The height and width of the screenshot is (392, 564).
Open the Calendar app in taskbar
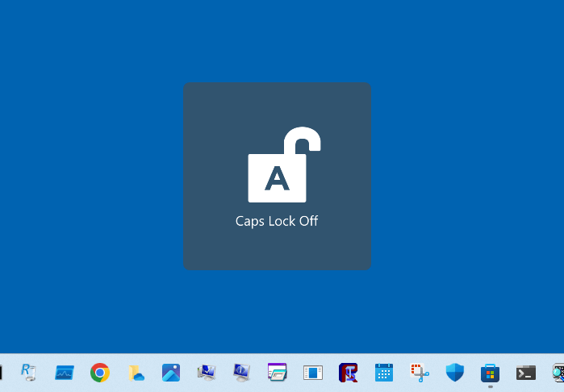(384, 372)
